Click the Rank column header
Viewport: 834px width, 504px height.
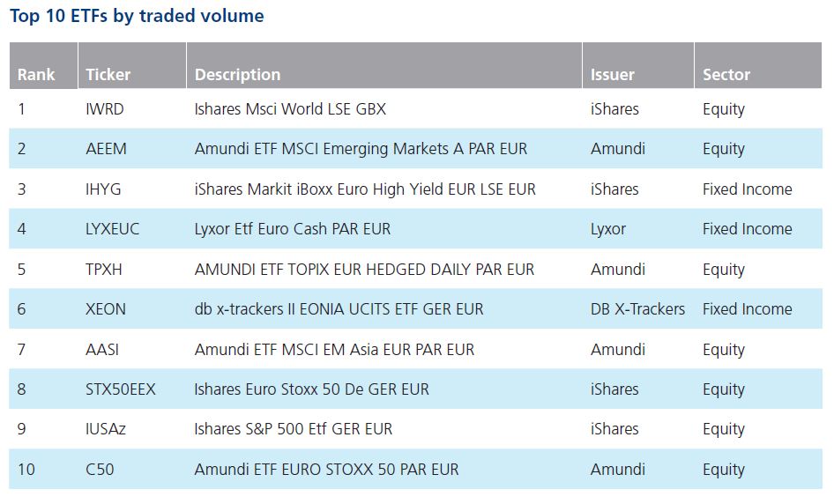coord(43,65)
